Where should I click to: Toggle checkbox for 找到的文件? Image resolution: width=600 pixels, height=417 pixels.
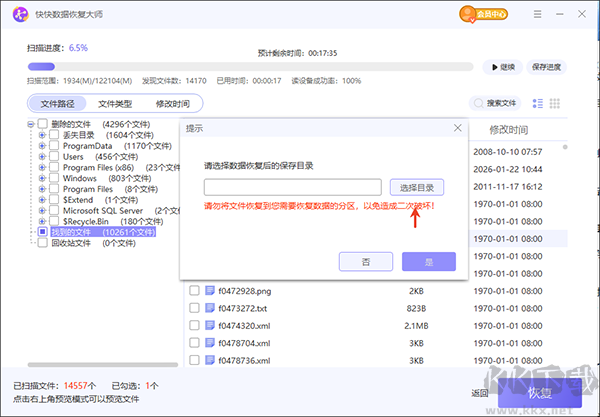42,232
